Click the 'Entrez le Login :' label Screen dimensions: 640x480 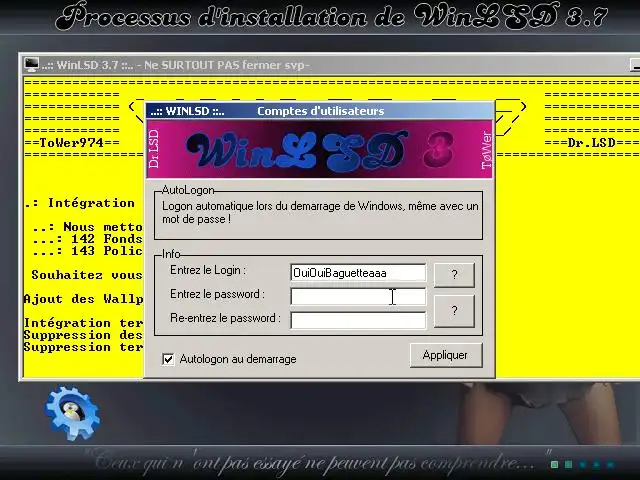pyautogui.click(x=208, y=270)
